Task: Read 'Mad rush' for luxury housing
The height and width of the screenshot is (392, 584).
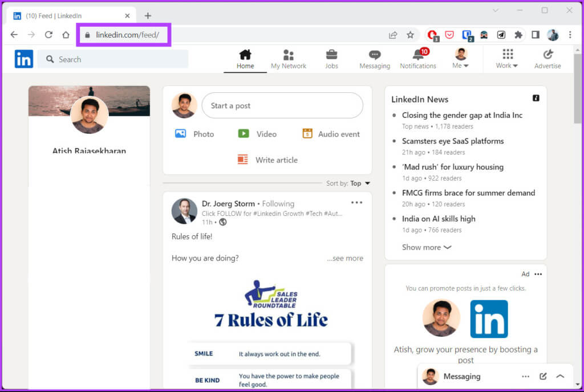Action: tap(453, 167)
